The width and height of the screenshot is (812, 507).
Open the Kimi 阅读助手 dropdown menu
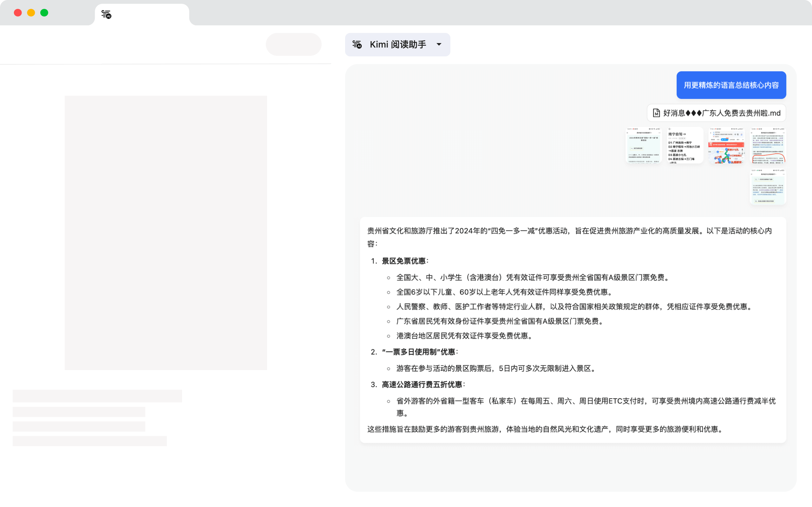click(398, 45)
